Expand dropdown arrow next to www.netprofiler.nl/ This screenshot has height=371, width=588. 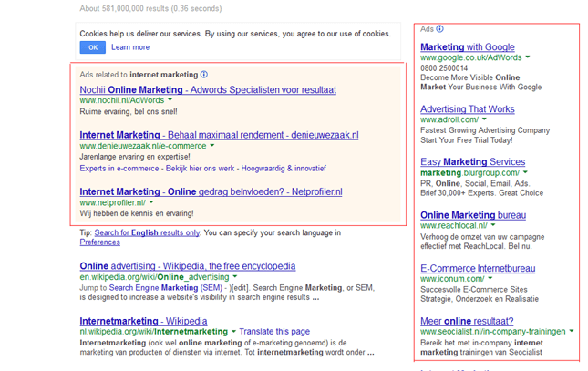pos(151,202)
